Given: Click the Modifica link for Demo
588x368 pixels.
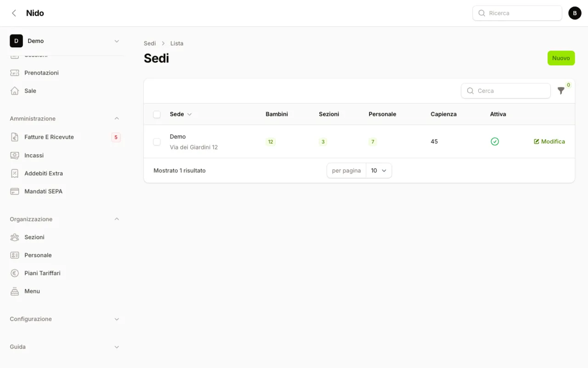Looking at the screenshot, I should pyautogui.click(x=549, y=142).
